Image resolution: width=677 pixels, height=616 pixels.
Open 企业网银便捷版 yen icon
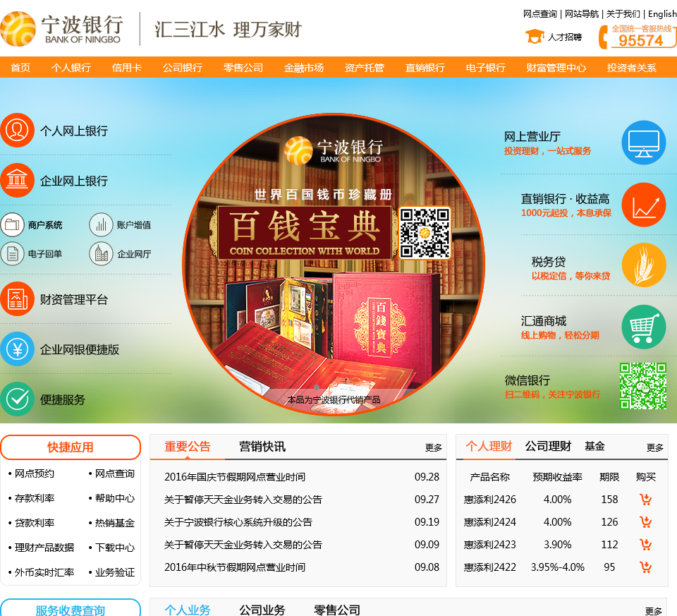tap(17, 349)
